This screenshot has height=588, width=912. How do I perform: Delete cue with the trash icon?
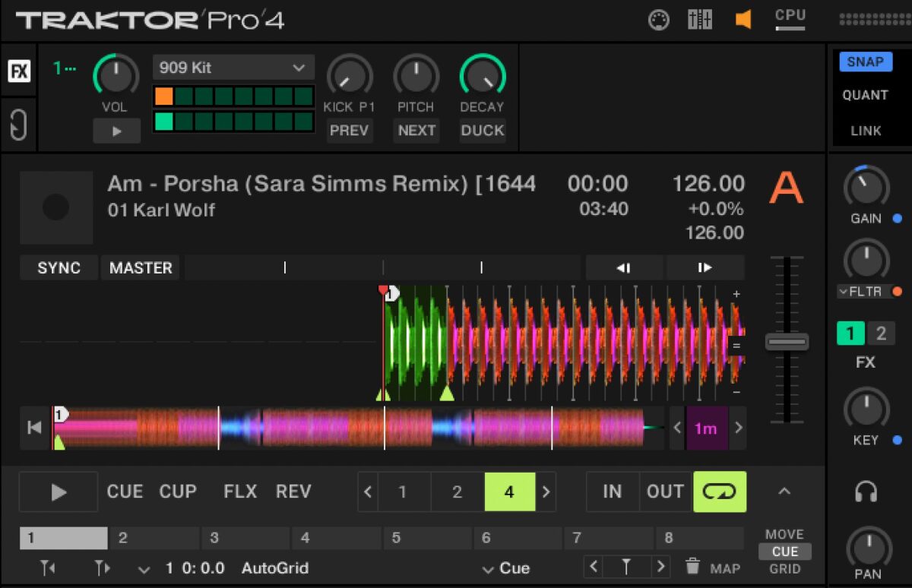click(x=692, y=567)
